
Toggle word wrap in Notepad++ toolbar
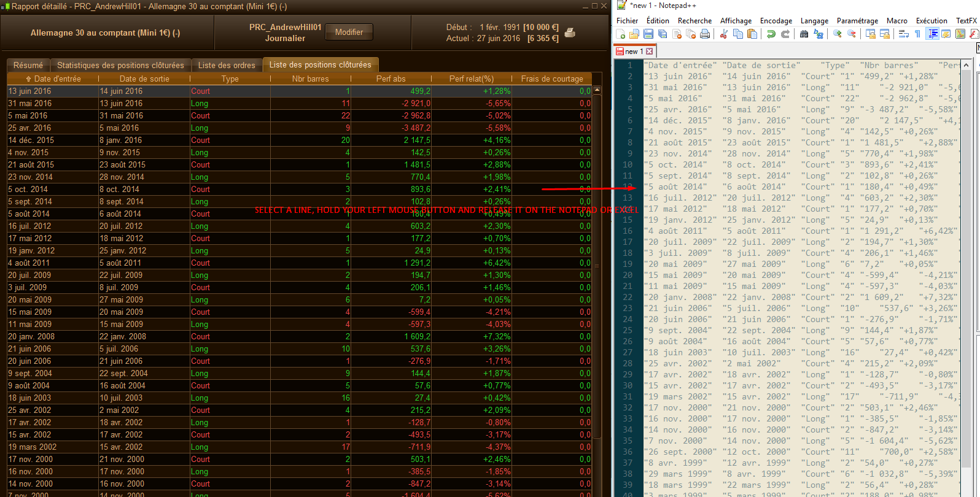[904, 34]
